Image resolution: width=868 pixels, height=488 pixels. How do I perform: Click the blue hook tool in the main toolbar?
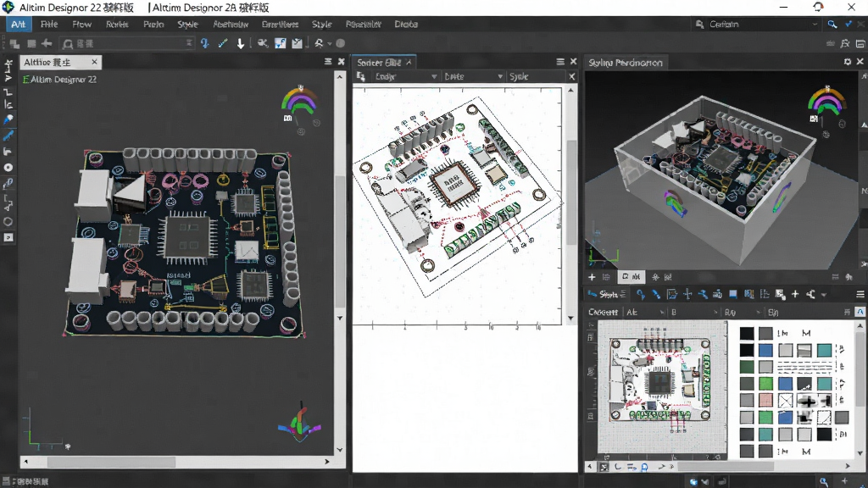pyautogui.click(x=205, y=43)
